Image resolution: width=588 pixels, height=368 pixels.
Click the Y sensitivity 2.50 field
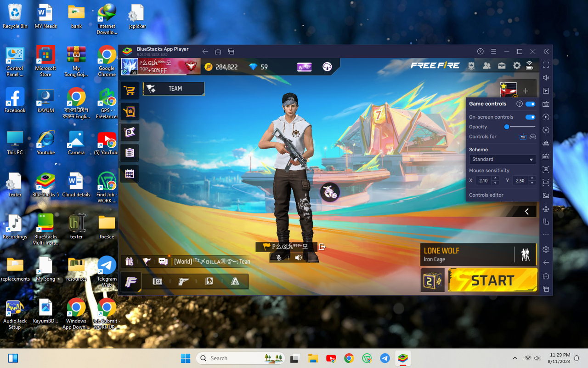point(520,181)
